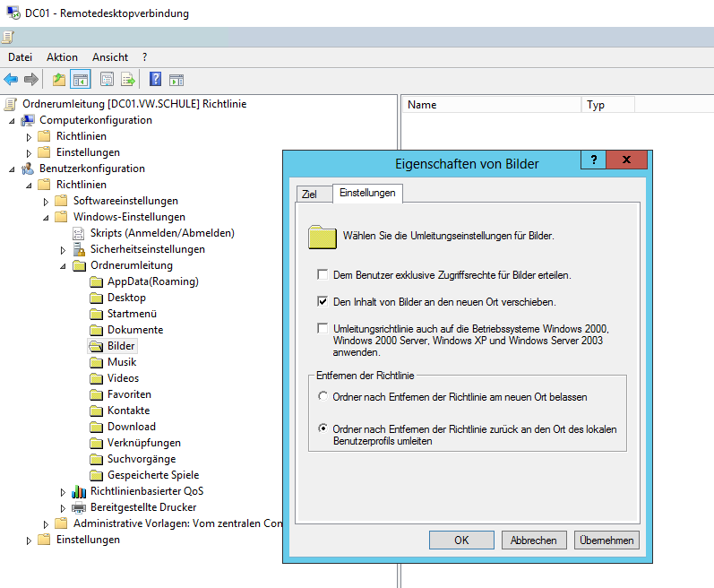Collapse the Ordnerumleitung tree node
The height and width of the screenshot is (588, 714).
pos(64,265)
